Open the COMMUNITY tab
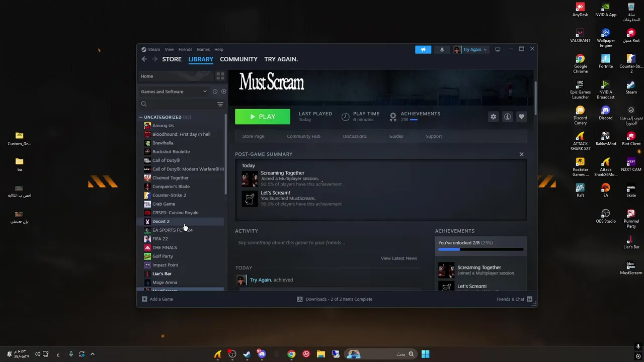 (238, 59)
